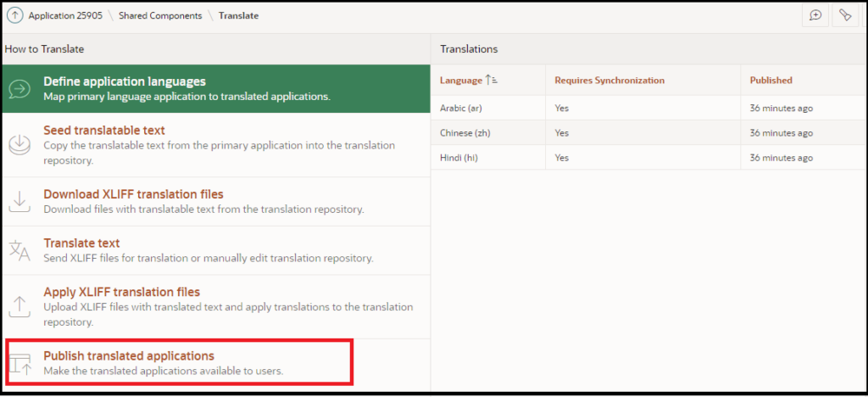This screenshot has width=868, height=397.
Task: Open the tag utility icon at top right
Action: click(844, 15)
